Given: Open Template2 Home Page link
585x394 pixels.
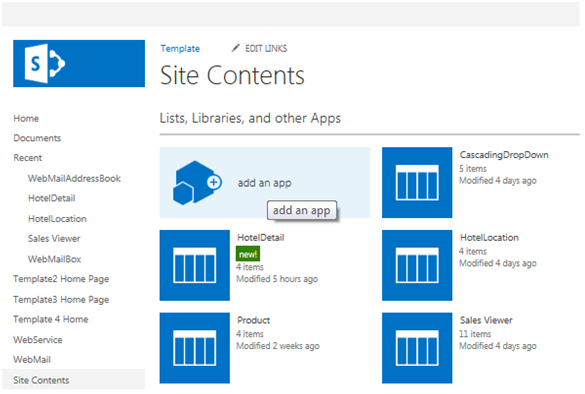Looking at the screenshot, I should pyautogui.click(x=61, y=279).
